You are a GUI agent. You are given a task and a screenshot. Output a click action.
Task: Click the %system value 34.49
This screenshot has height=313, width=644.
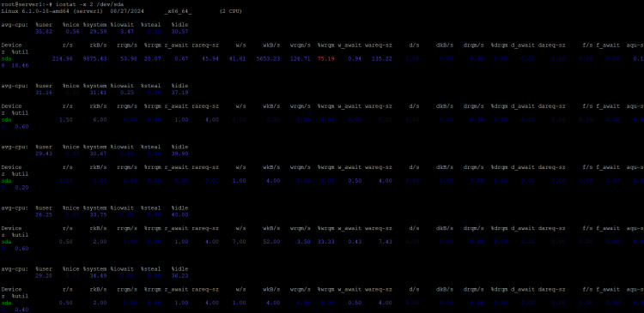coord(98,275)
